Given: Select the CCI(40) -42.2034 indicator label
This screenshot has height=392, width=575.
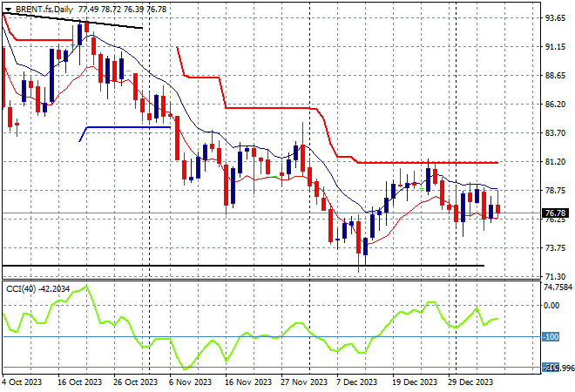Looking at the screenshot, I should point(37,289).
